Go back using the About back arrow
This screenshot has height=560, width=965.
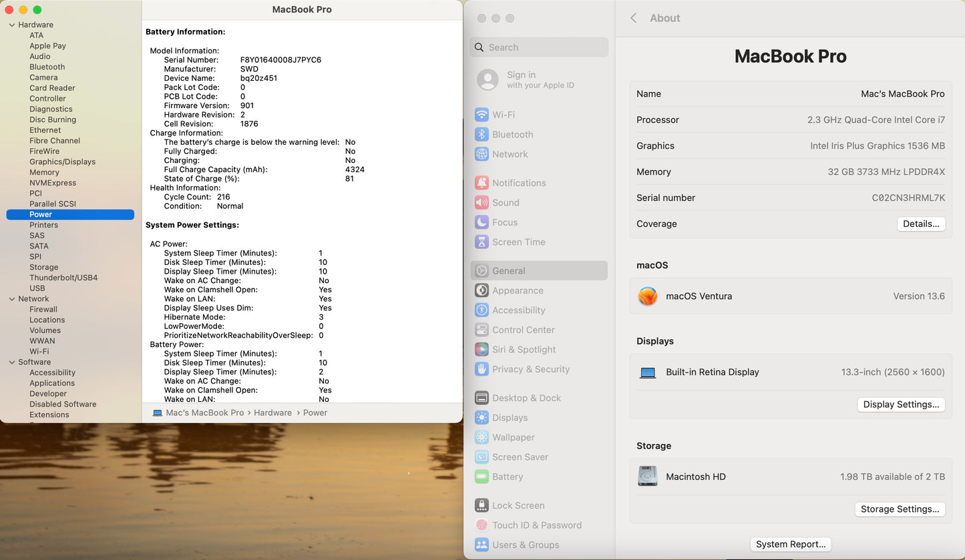tap(634, 18)
